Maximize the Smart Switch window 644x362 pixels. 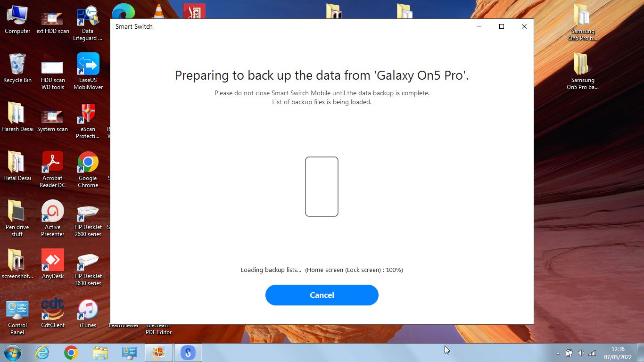[x=502, y=26]
